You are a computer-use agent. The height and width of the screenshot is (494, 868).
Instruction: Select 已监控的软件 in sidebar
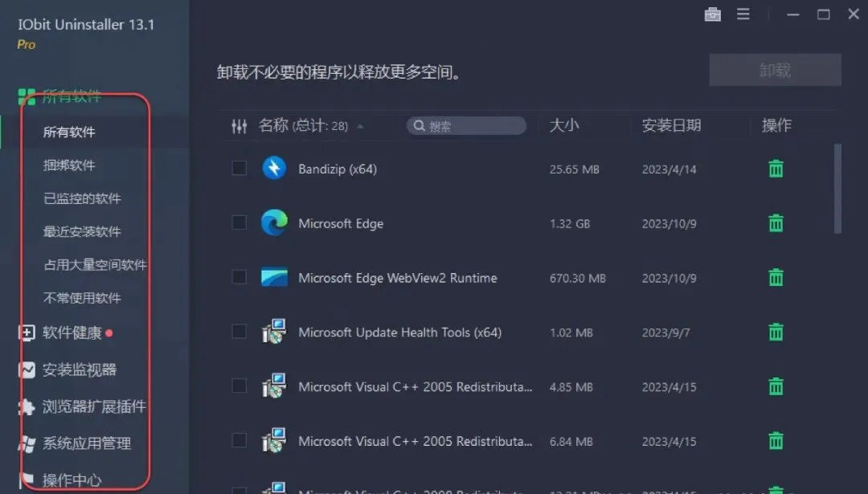pos(82,198)
